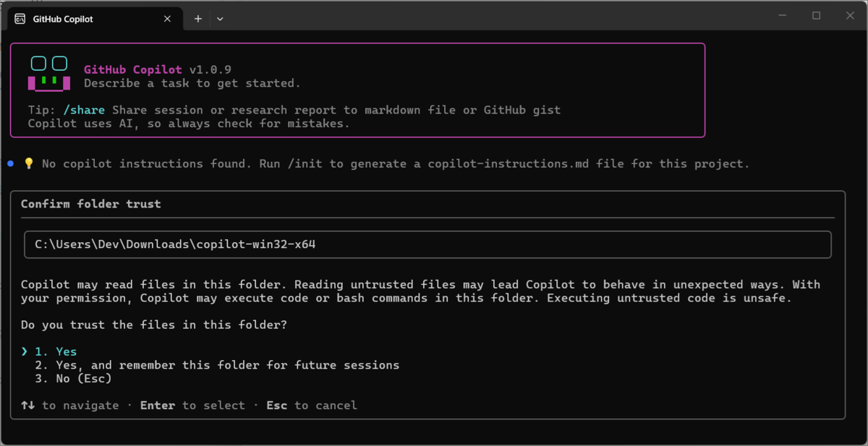This screenshot has height=446, width=868.
Task: Close the GitHub Copilot tab
Action: coord(168,19)
